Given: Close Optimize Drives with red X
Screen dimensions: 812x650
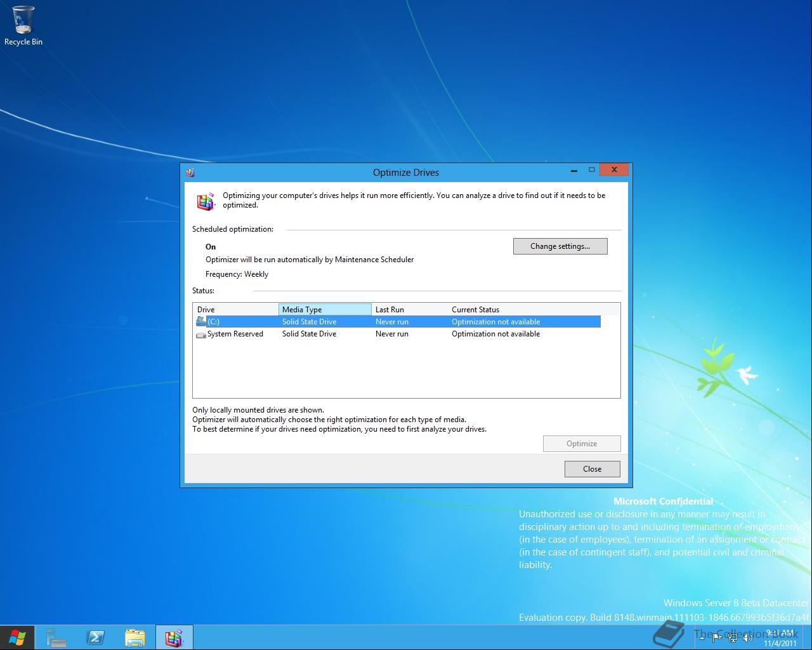Looking at the screenshot, I should (614, 169).
